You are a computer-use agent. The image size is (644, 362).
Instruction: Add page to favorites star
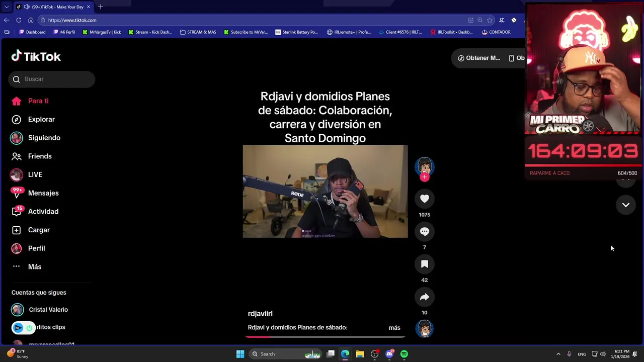pyautogui.click(x=490, y=20)
